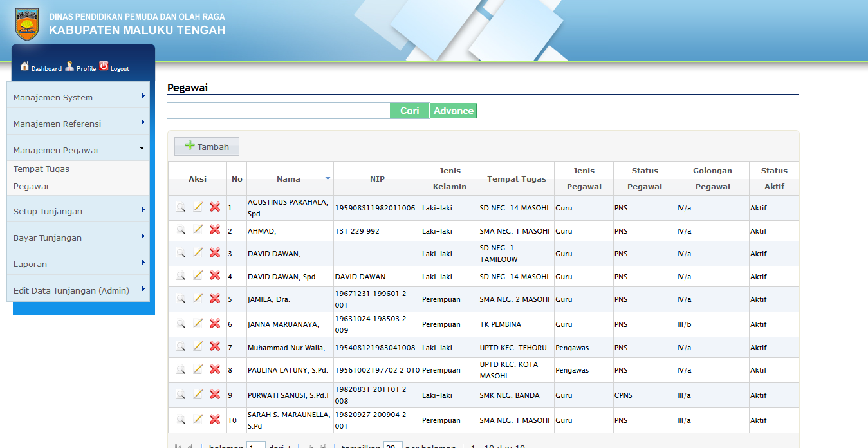Viewport: 868px width, 448px height.
Task: Delete Muhammad Nur Walla record
Action: pos(215,346)
